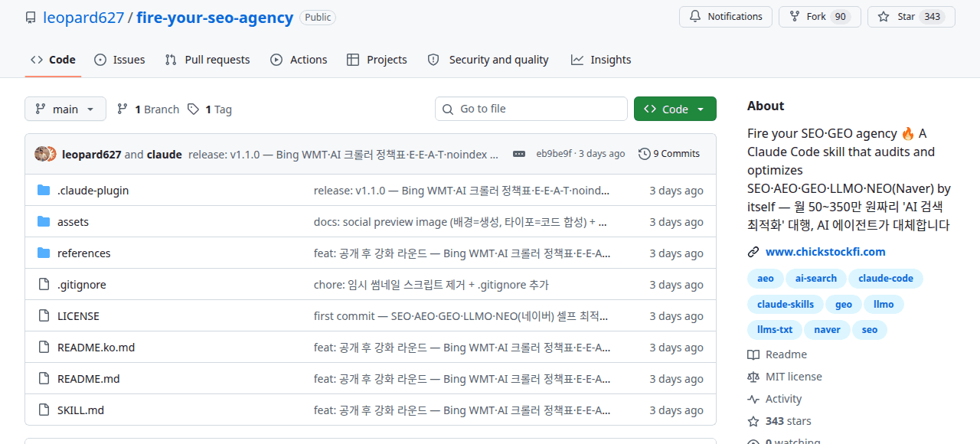Open the 1 Tag link
The height and width of the screenshot is (444, 980).
point(209,109)
